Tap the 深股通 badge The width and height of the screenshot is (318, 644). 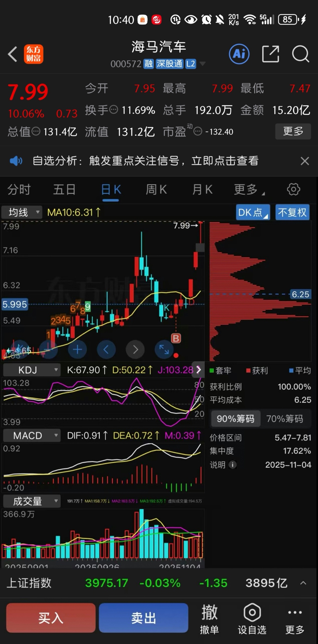coord(170,64)
